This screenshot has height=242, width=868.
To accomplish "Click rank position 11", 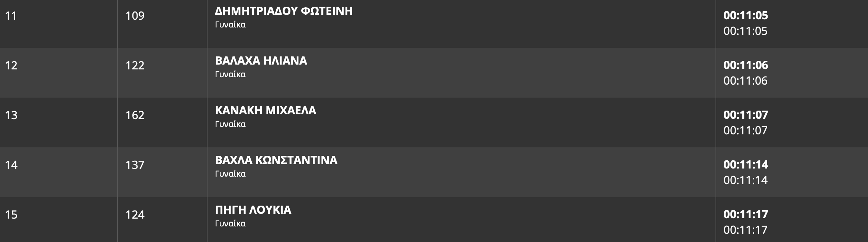I will (x=11, y=16).
